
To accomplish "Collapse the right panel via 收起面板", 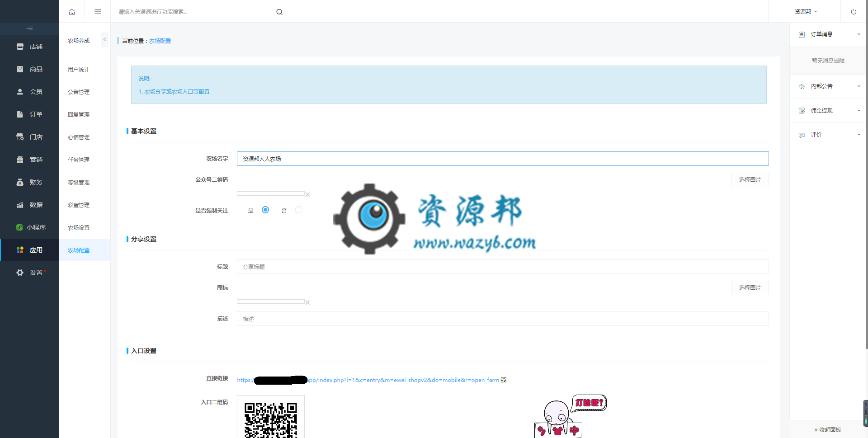I will pyautogui.click(x=828, y=430).
